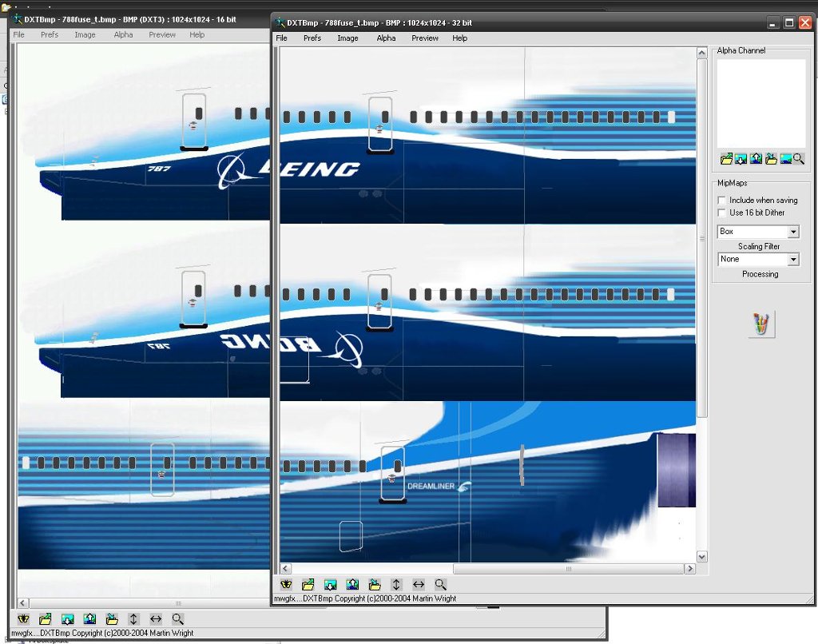
Task: Click the butterfly icon in the back DXT3 window
Action: [24, 618]
